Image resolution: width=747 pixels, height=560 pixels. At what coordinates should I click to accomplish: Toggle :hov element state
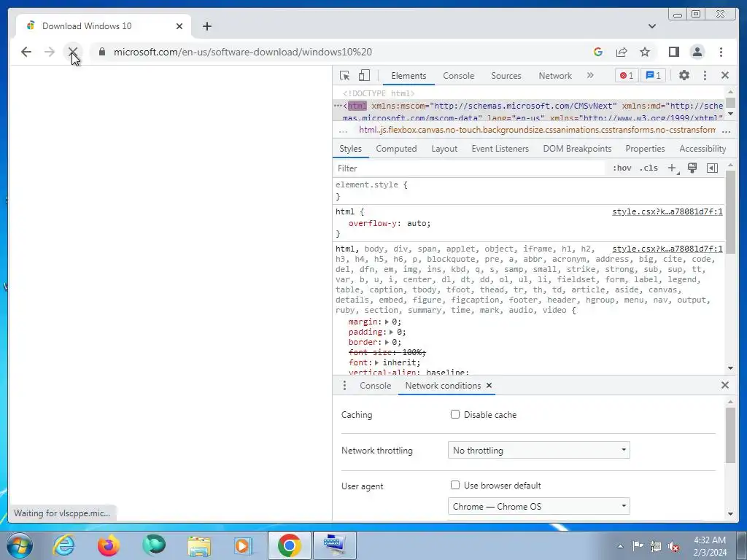click(622, 168)
